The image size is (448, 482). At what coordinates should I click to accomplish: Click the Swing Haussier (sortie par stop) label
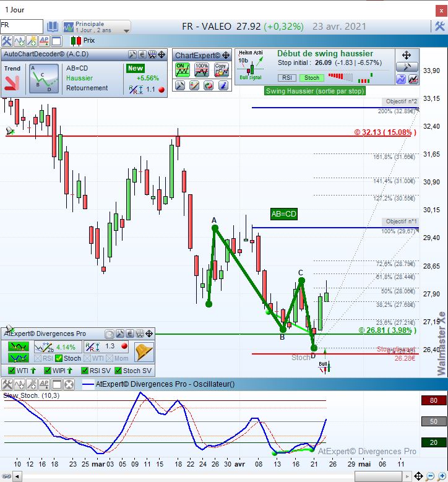coord(315,91)
